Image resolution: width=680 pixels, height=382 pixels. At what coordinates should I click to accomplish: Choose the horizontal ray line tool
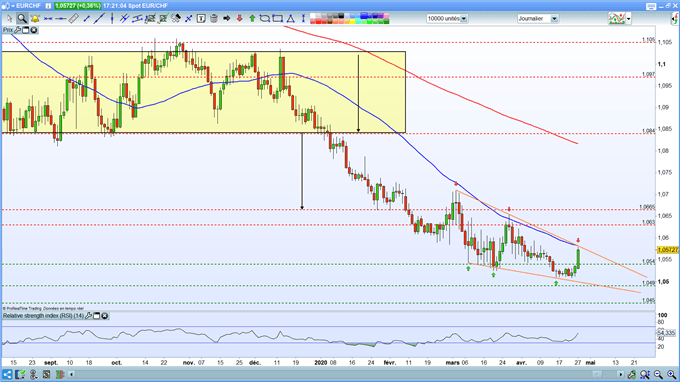pyautogui.click(x=61, y=19)
